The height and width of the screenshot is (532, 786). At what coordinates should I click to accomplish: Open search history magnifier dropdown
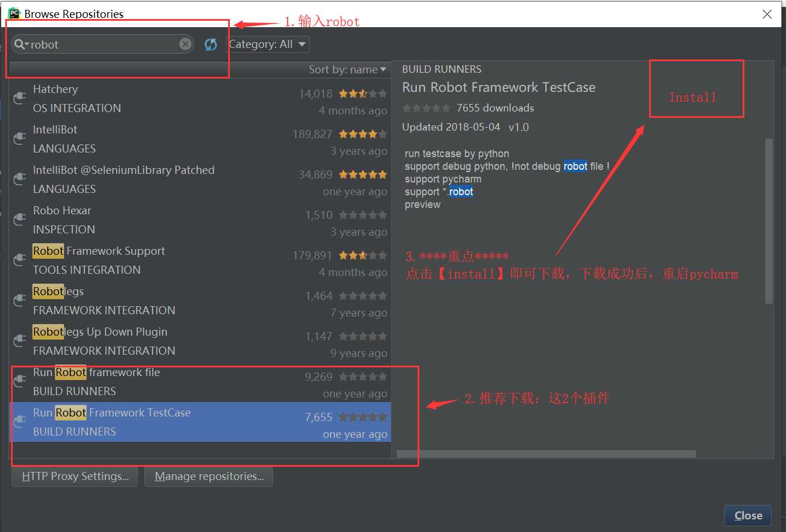pos(21,44)
